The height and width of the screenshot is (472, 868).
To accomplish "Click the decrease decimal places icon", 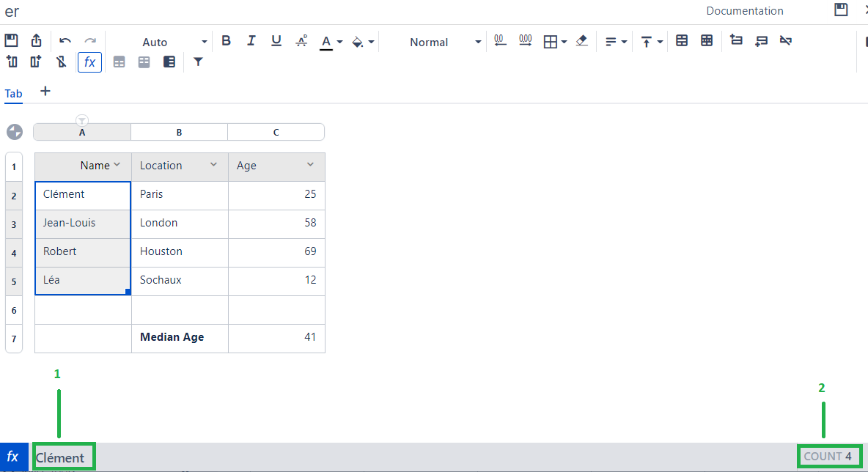I will pos(500,41).
